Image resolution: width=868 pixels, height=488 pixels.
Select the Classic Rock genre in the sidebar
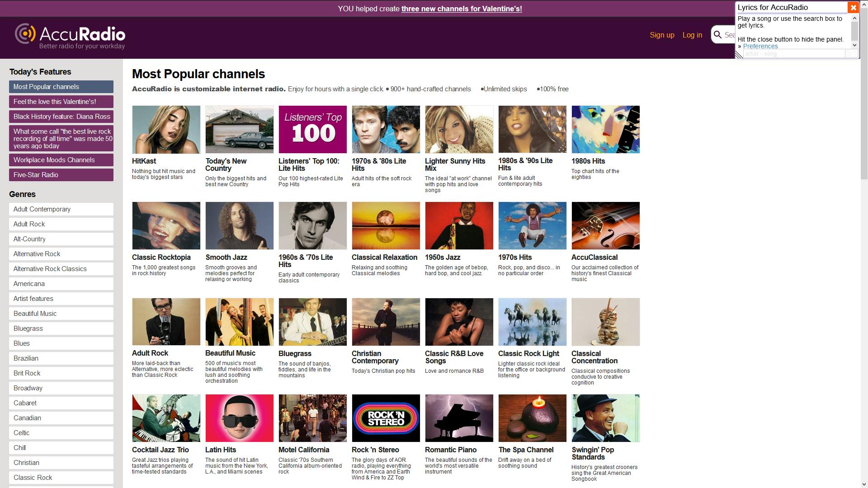61,477
